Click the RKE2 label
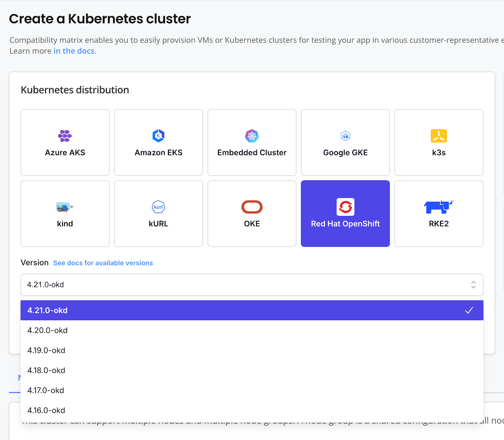Image resolution: width=504 pixels, height=440 pixels. 439,224
